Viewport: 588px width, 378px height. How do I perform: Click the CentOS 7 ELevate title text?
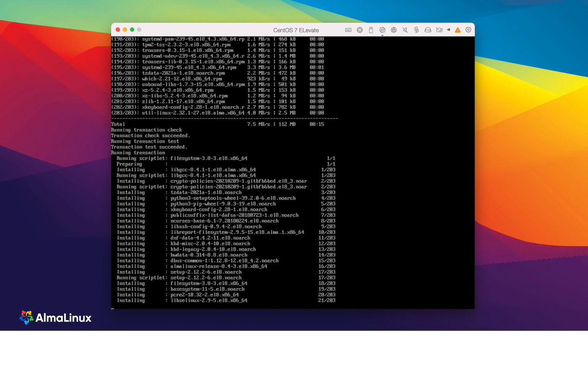(295, 30)
